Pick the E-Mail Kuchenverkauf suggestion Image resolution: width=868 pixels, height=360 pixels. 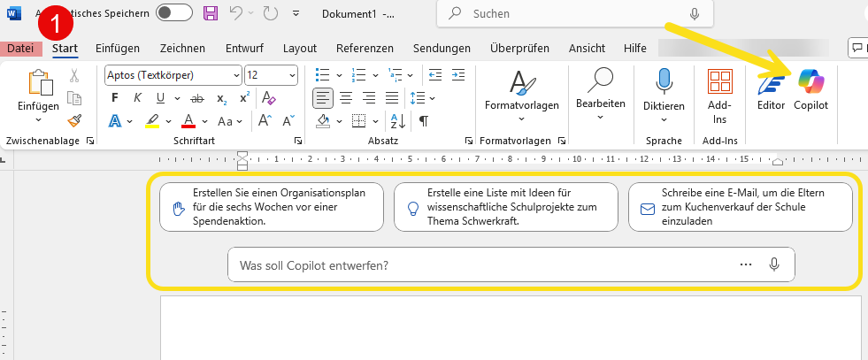pos(740,207)
